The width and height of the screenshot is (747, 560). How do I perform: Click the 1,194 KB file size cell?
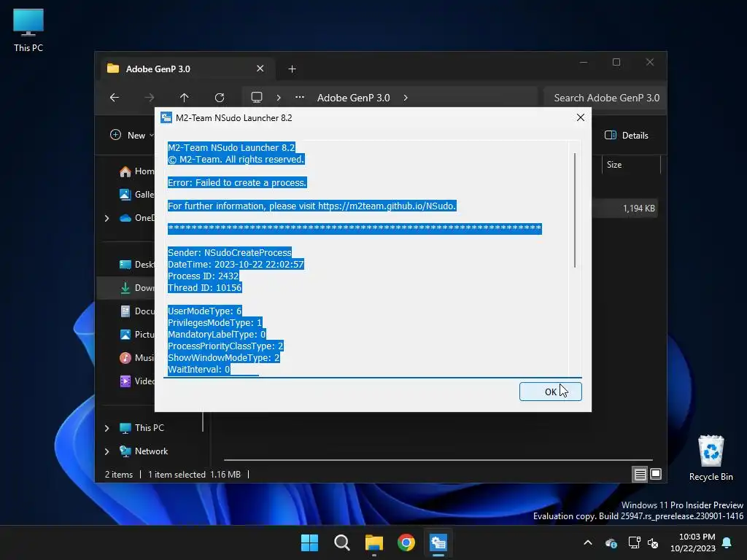pyautogui.click(x=638, y=208)
